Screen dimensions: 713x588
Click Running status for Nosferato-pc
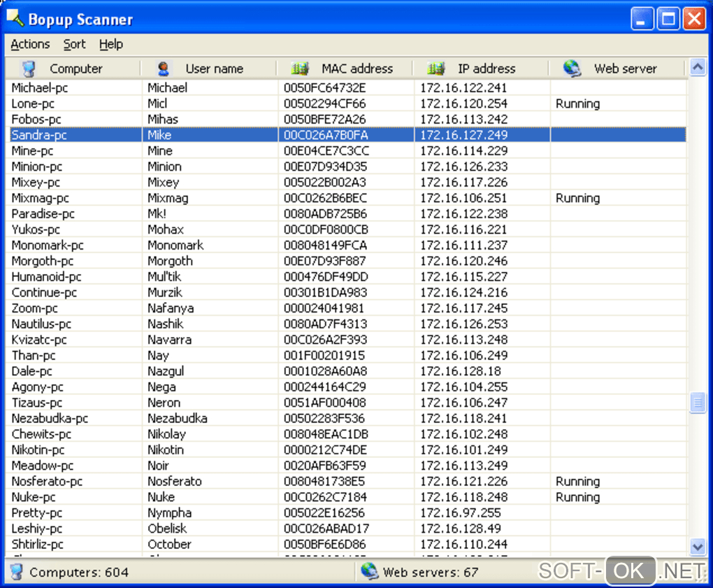(x=578, y=482)
